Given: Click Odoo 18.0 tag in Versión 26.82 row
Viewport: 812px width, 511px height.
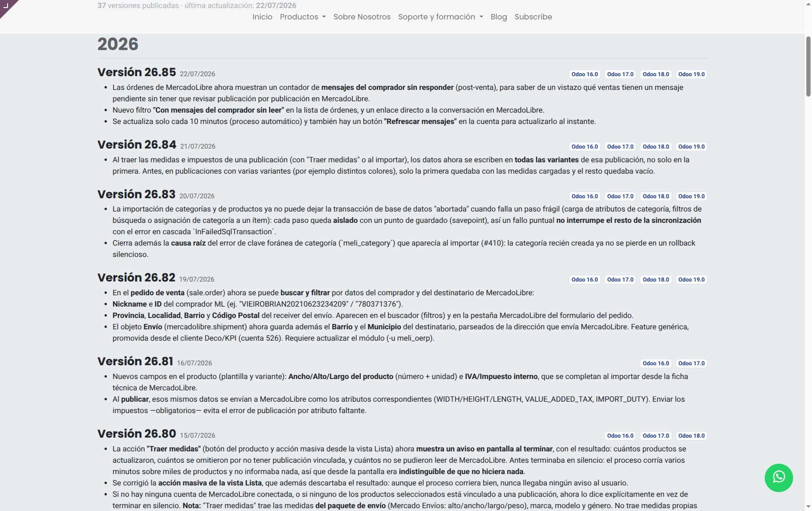Looking at the screenshot, I should click(x=656, y=280).
